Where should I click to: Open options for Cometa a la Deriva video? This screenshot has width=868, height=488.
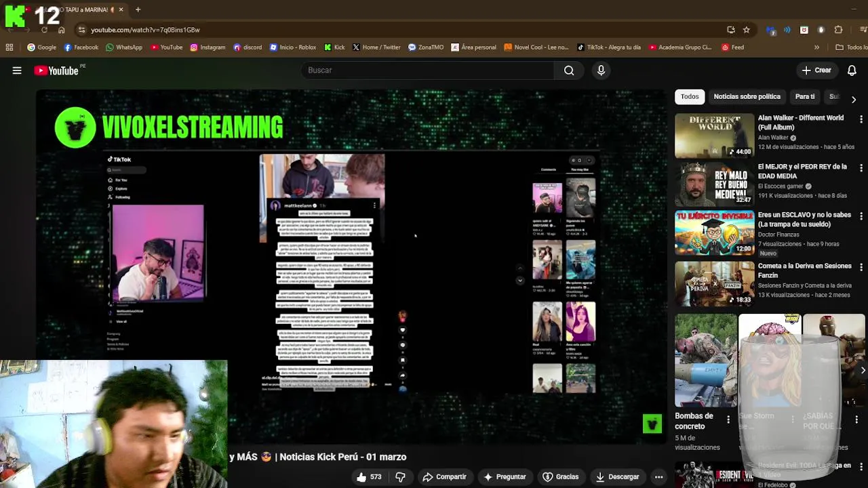(861, 268)
